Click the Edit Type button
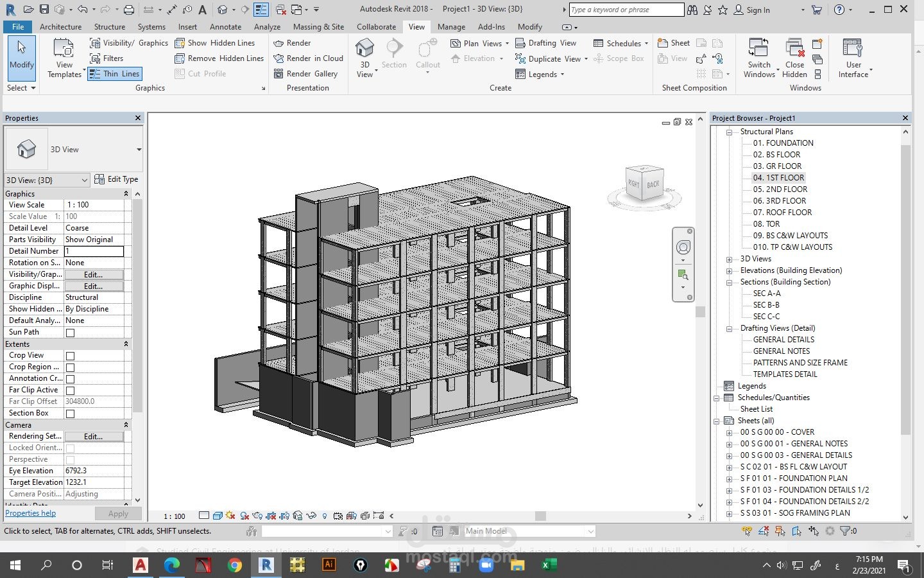 pyautogui.click(x=116, y=179)
